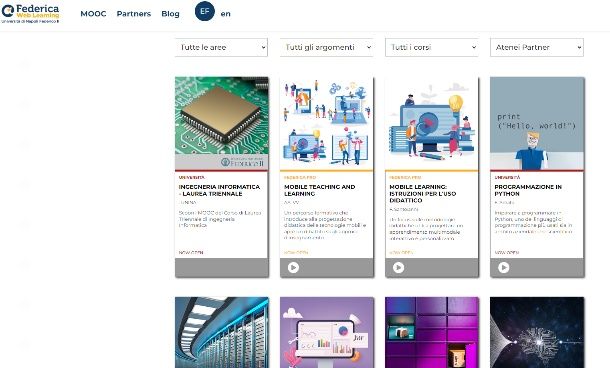Switch language using the en selector
Viewport: 610px width, 368px height.
(226, 14)
